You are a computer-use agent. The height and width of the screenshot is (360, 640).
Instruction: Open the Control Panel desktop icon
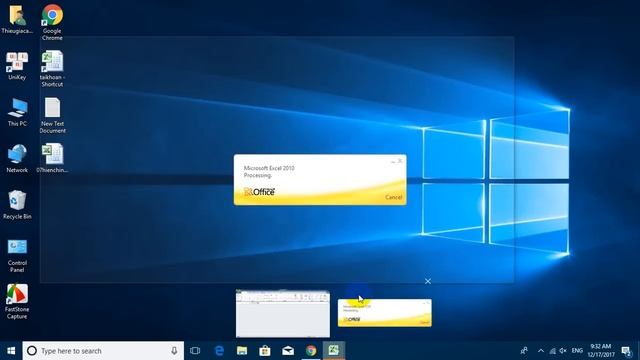pyautogui.click(x=17, y=256)
